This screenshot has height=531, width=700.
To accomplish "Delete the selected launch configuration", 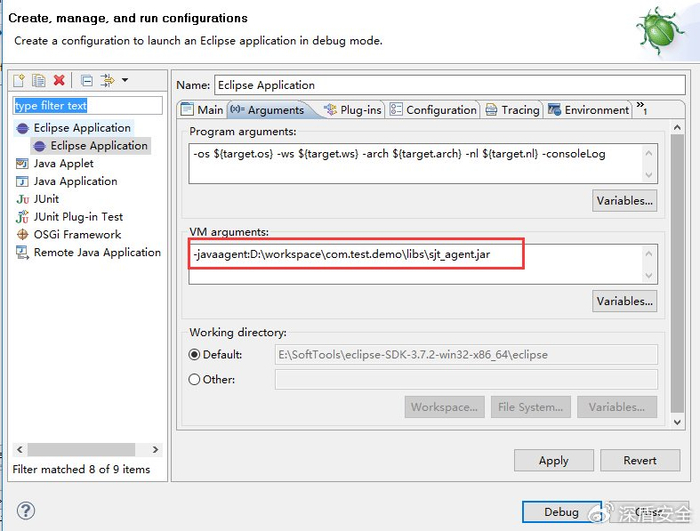I will pos(59,80).
